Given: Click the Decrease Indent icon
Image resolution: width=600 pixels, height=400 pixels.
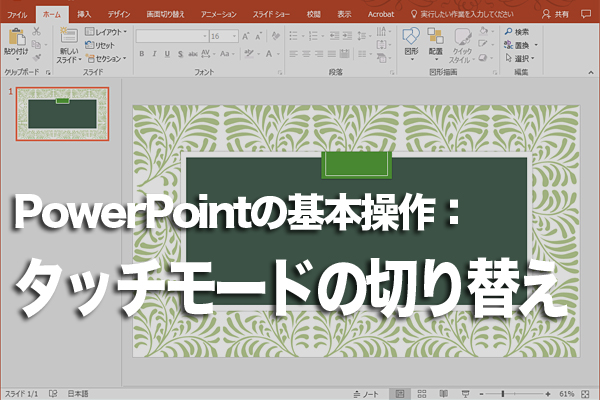Looking at the screenshot, I should tap(334, 36).
